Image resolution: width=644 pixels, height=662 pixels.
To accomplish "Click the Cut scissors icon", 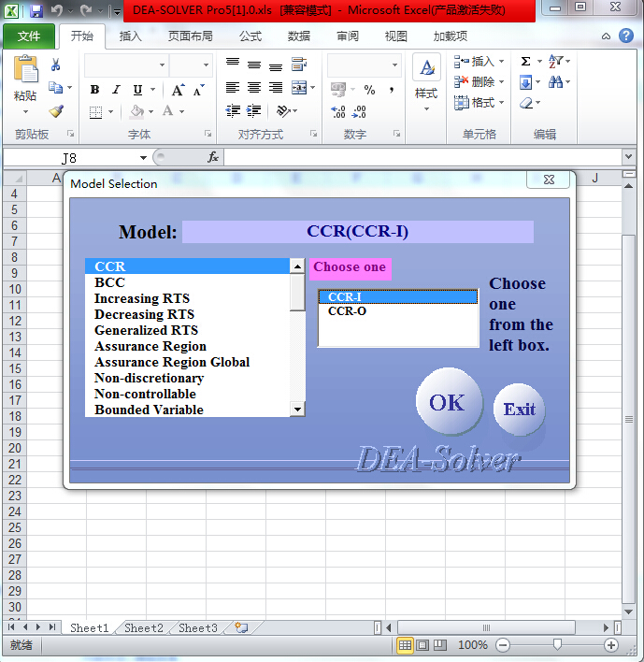I will click(55, 65).
